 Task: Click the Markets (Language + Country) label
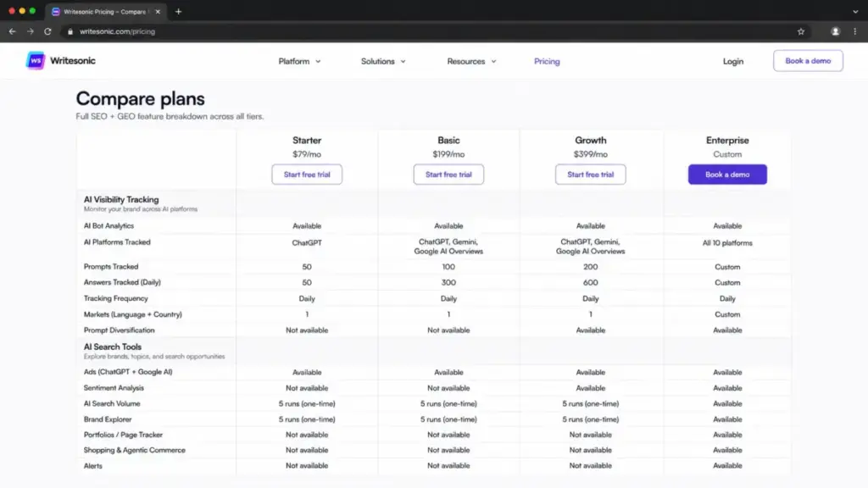(132, 314)
